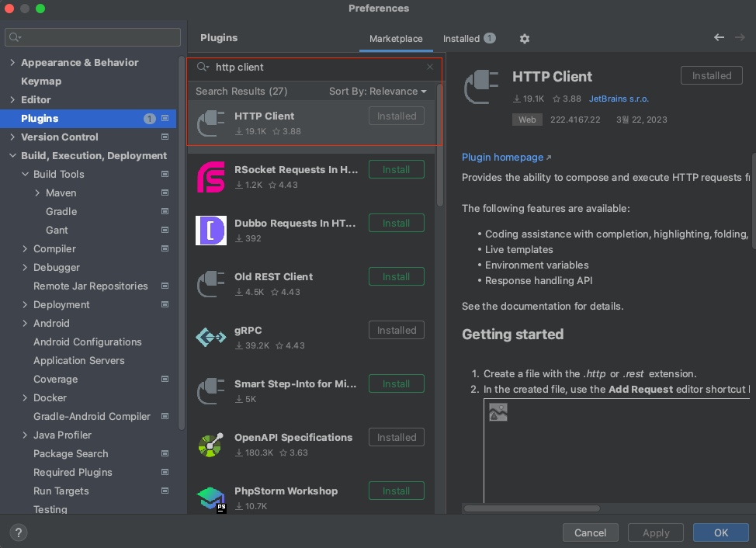Clear the plugin search with X icon
Screen dimensions: 756x548
pyautogui.click(x=429, y=67)
